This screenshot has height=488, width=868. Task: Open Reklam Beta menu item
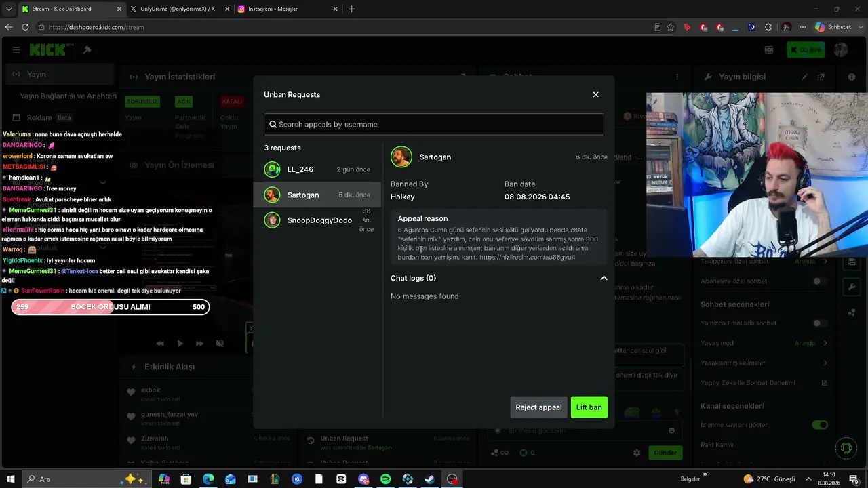42,118
